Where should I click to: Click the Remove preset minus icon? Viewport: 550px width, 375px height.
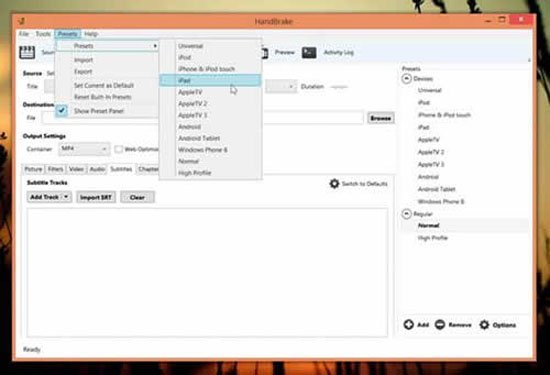click(x=440, y=324)
